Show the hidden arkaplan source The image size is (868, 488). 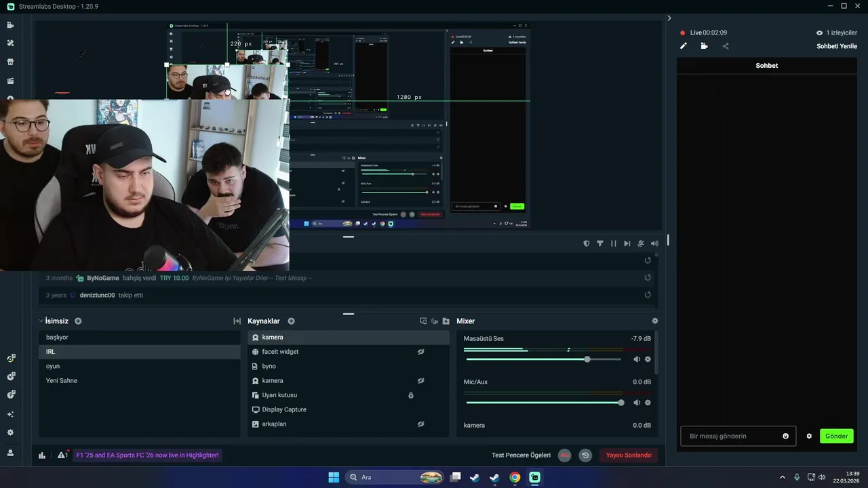tap(420, 424)
